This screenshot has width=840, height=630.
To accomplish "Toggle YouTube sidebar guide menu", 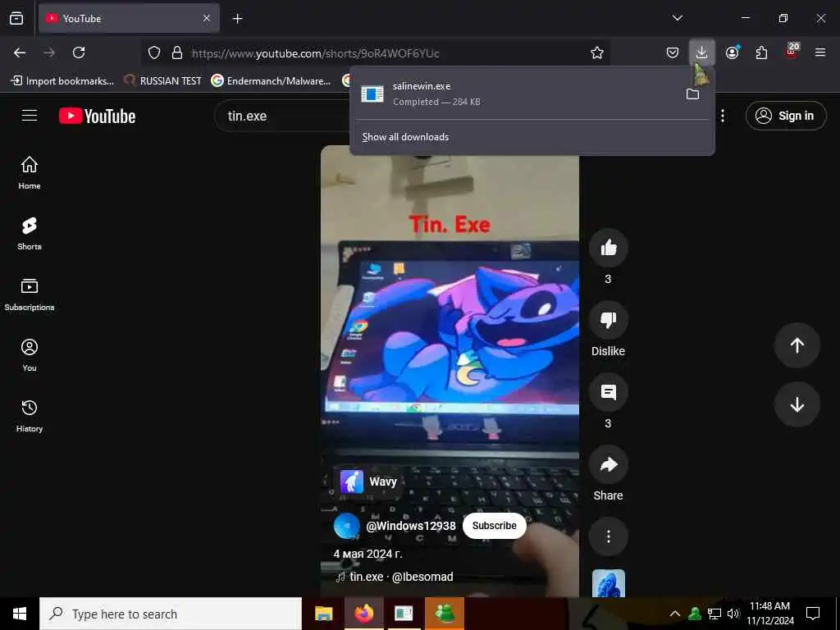I will point(30,116).
